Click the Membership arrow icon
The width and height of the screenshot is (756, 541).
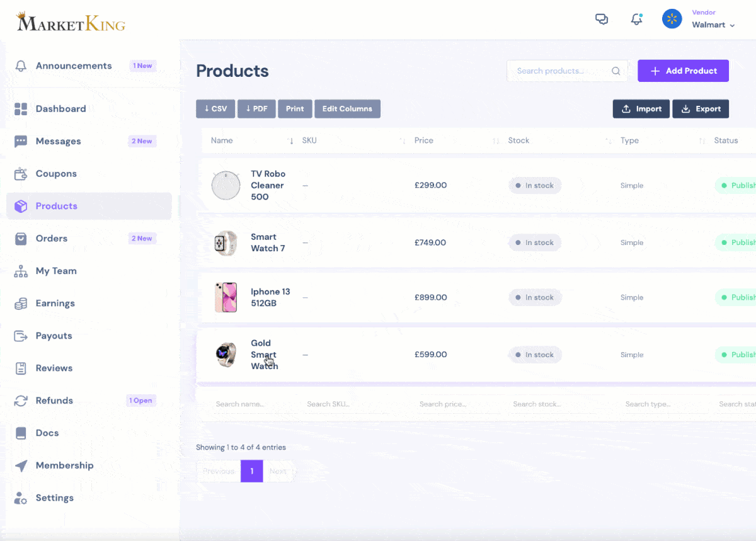[x=21, y=465]
